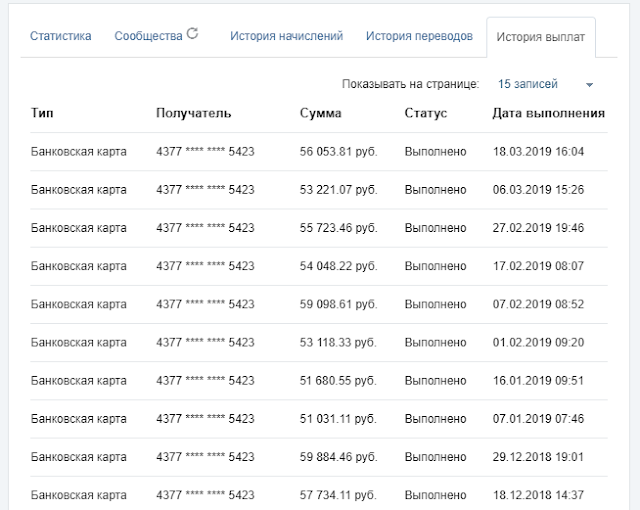
Task: Switch to the Сообщества tab
Action: [x=148, y=36]
